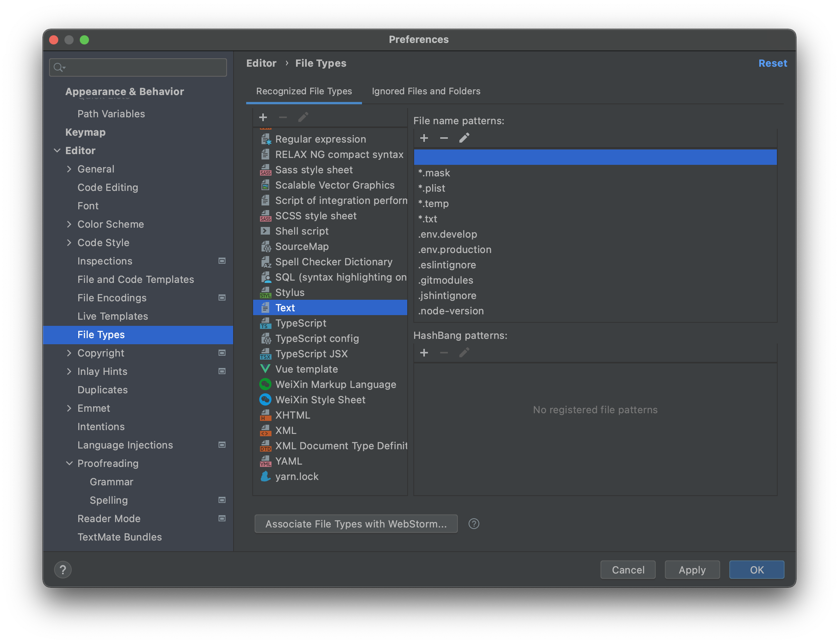Click the magnifier in the settings search field
Image resolution: width=839 pixels, height=644 pixels.
59,67
